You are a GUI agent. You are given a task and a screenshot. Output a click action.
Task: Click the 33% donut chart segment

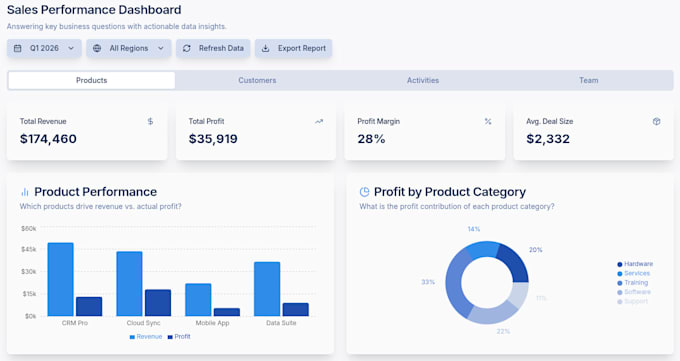pos(454,284)
